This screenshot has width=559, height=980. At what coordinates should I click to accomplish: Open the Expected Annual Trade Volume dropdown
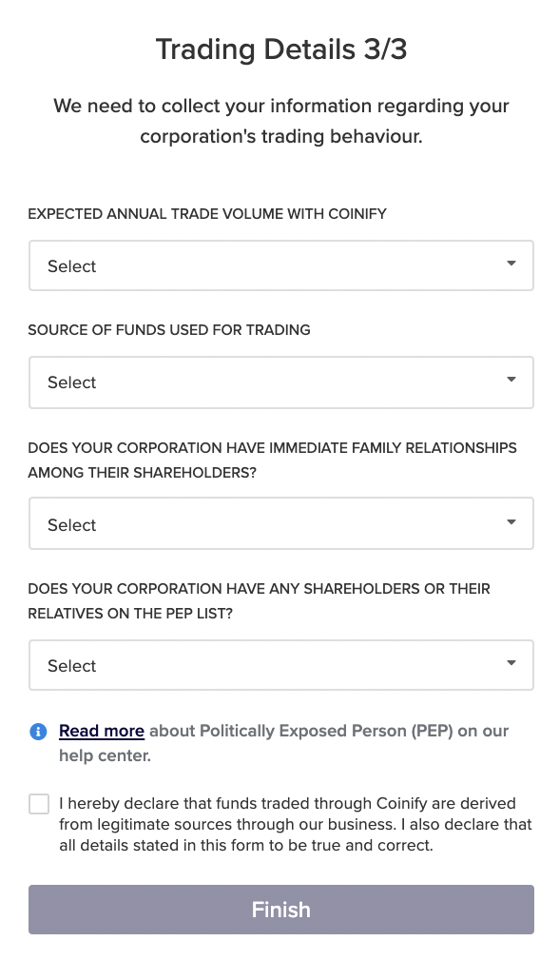281,265
